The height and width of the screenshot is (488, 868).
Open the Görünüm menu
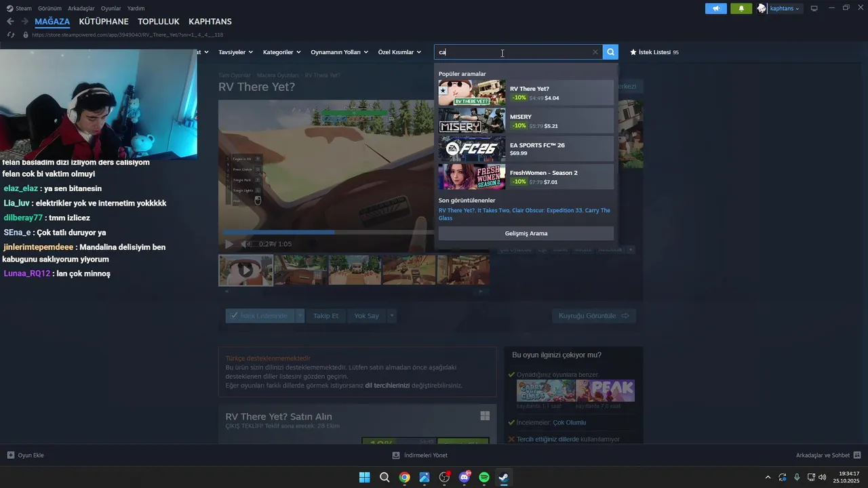tap(50, 8)
